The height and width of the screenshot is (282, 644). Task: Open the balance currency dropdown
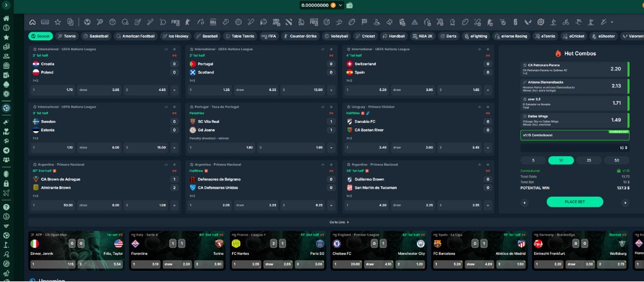pyautogui.click(x=341, y=6)
